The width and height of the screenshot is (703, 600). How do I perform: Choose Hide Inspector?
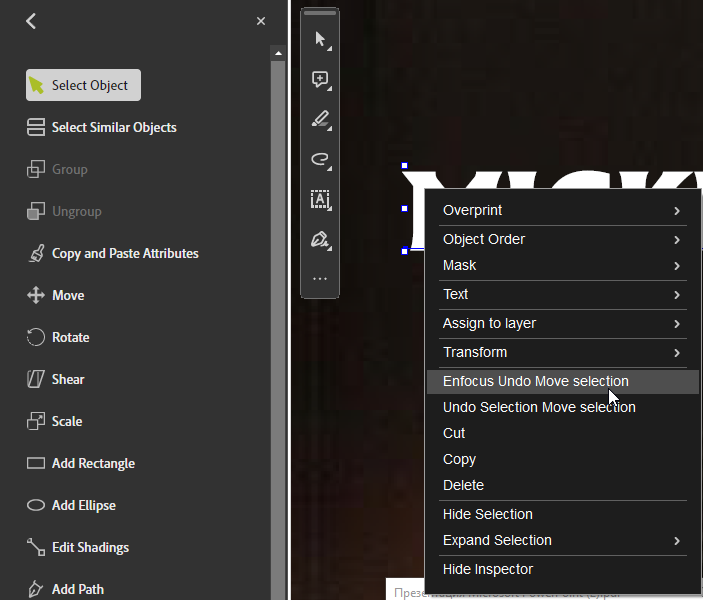(x=563, y=570)
